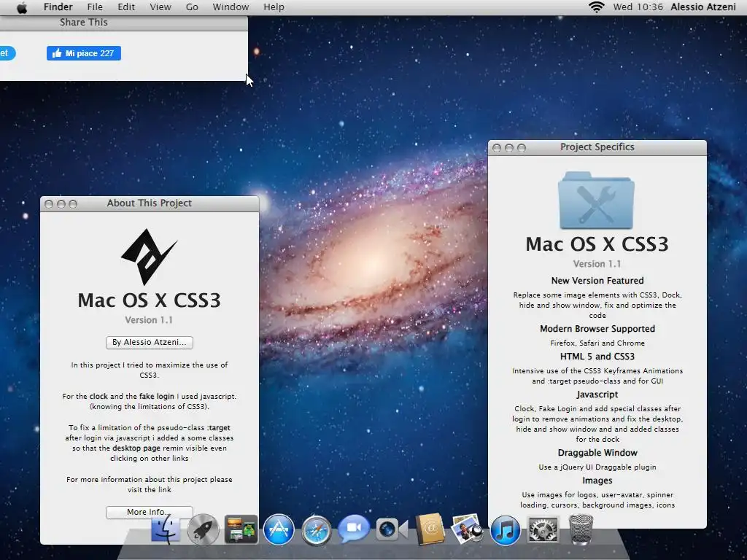Click the Project Specifics title bar

click(597, 147)
